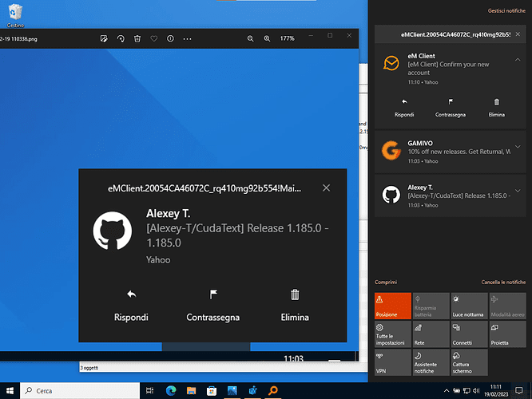Click the battery tray icon
The width and height of the screenshot is (532, 399).
[457, 391]
